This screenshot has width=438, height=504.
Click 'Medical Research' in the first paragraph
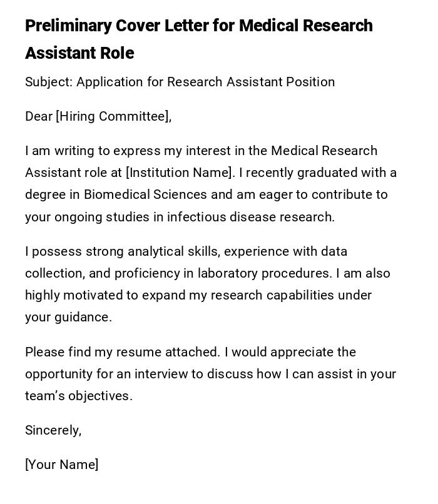pyautogui.click(x=324, y=151)
